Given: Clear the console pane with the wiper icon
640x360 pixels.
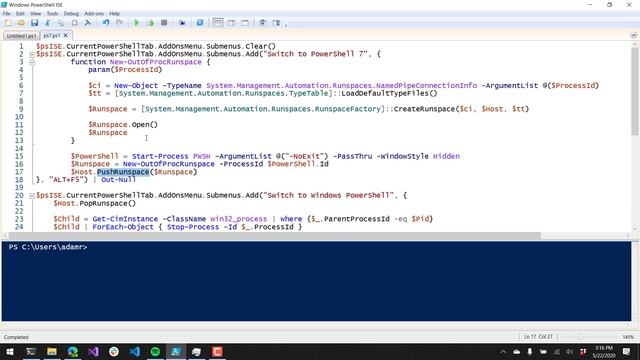Looking at the screenshot, I should 87,23.
